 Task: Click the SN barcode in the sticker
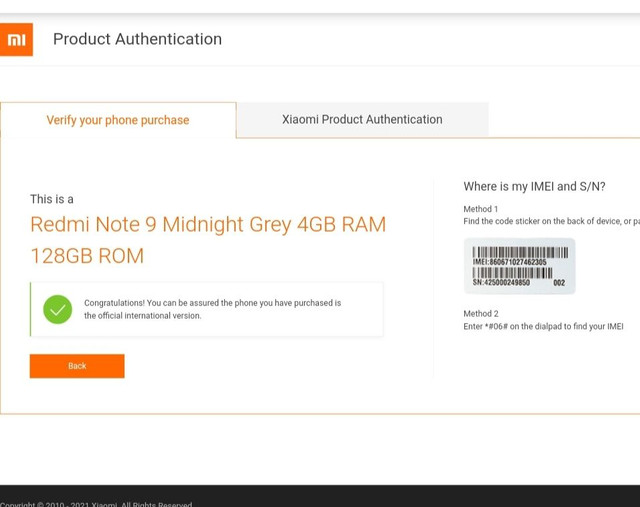(513, 273)
